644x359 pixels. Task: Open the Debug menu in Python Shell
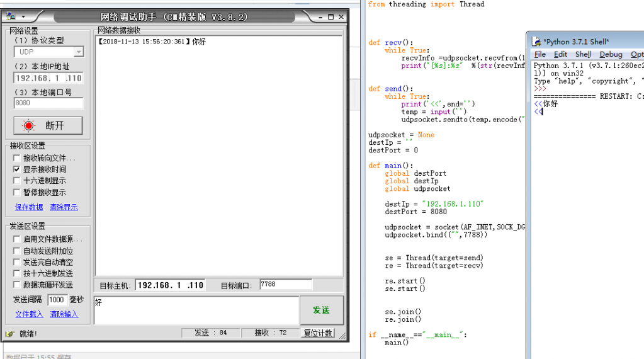pyautogui.click(x=611, y=55)
